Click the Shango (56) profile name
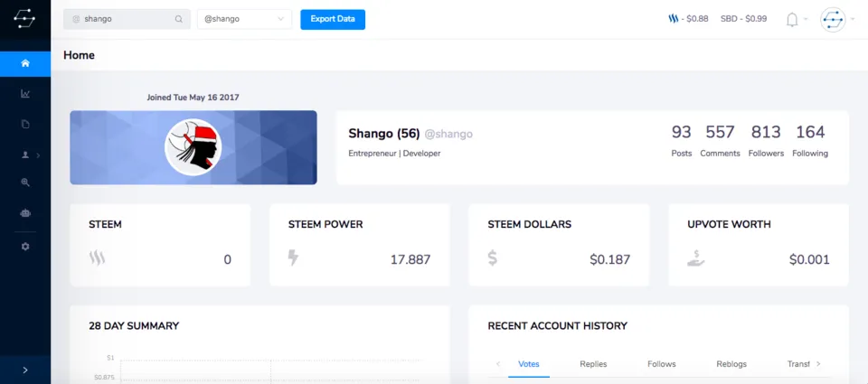The width and height of the screenshot is (868, 384). pyautogui.click(x=384, y=134)
